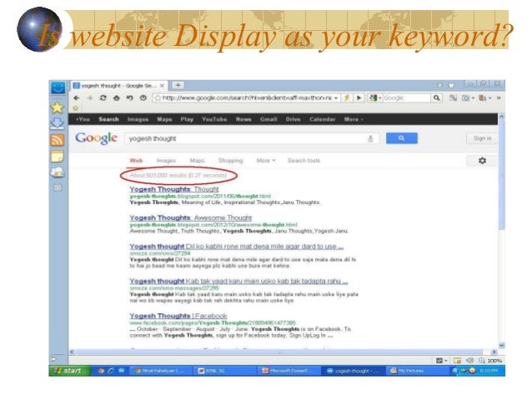Open a new tab with plus button
This screenshot has height=399, width=532.
tap(178, 85)
